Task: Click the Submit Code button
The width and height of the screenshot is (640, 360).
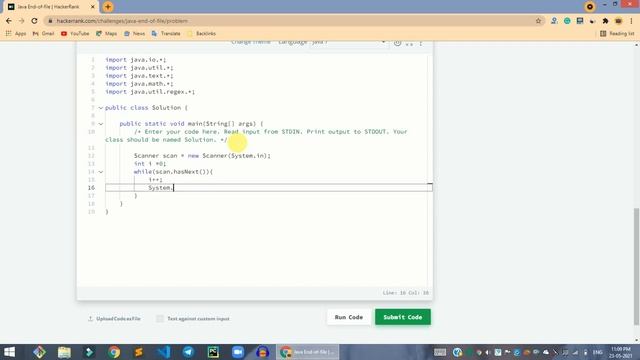Action: (x=403, y=317)
